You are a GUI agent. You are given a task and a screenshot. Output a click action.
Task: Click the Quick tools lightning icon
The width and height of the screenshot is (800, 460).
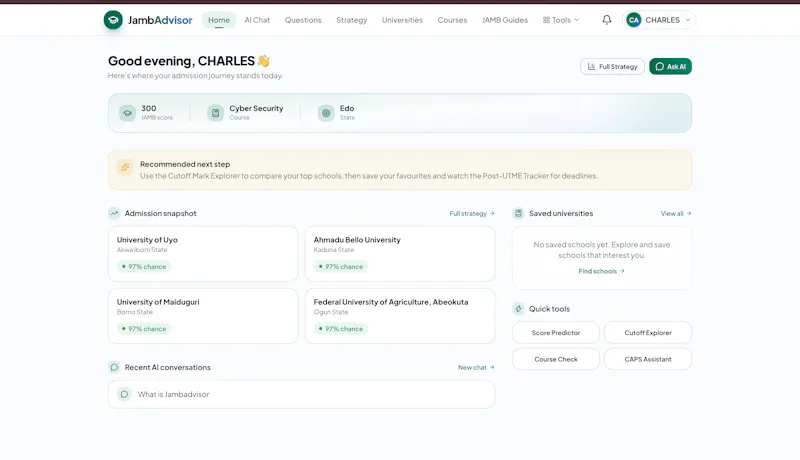pyautogui.click(x=518, y=309)
